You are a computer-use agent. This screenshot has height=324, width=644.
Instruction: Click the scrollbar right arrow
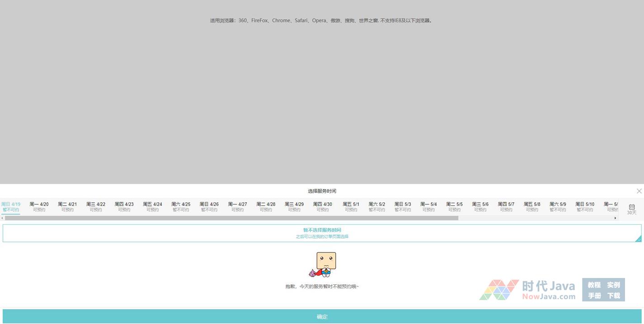tap(615, 218)
